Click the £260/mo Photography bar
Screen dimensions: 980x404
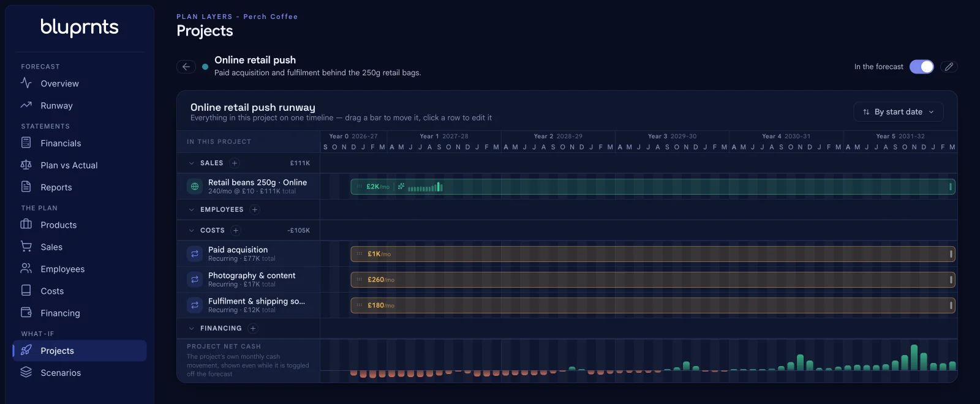coord(652,280)
